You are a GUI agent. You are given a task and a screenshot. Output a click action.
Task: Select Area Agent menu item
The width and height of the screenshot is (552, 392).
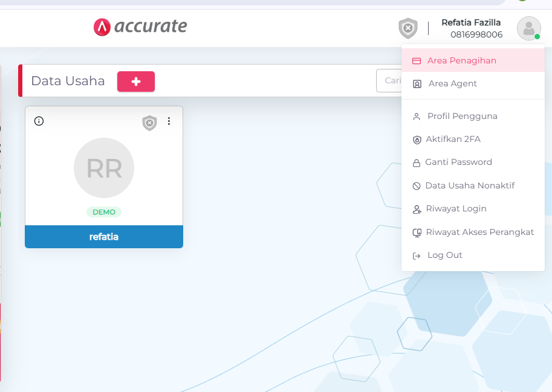pos(452,84)
